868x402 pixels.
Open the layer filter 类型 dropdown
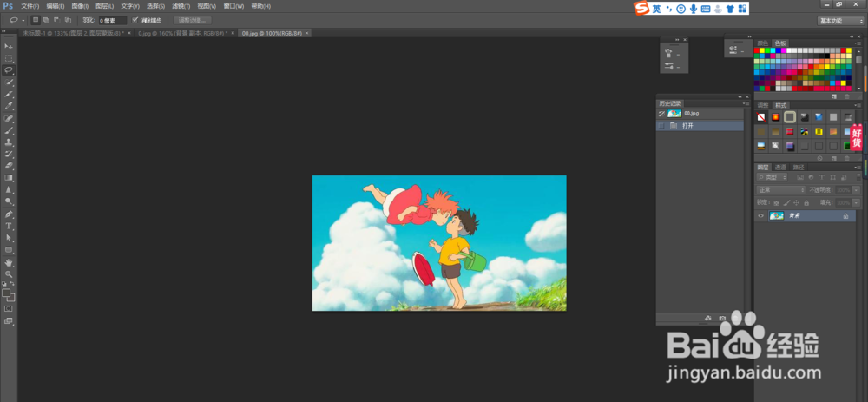[x=773, y=177]
